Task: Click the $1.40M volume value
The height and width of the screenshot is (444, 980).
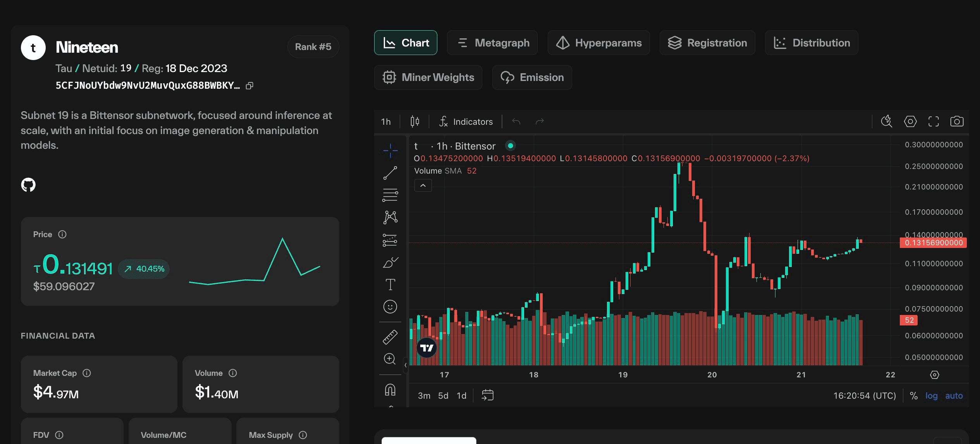Action: [x=217, y=392]
